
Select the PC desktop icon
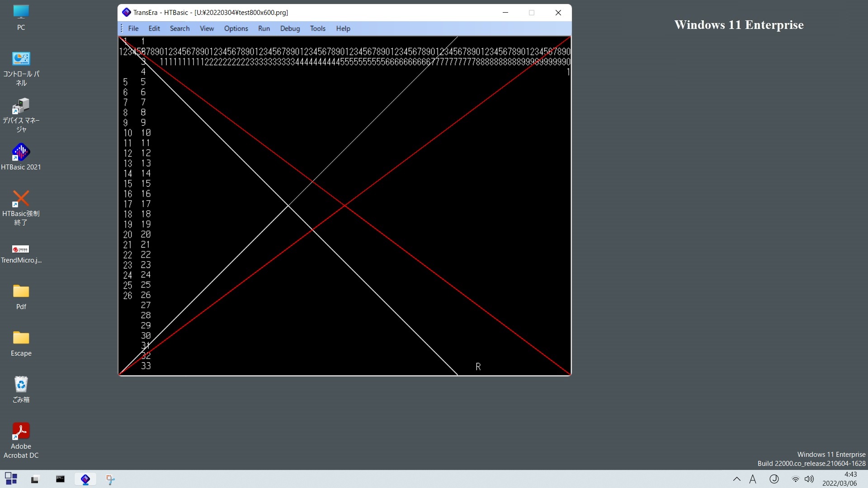pyautogui.click(x=21, y=18)
